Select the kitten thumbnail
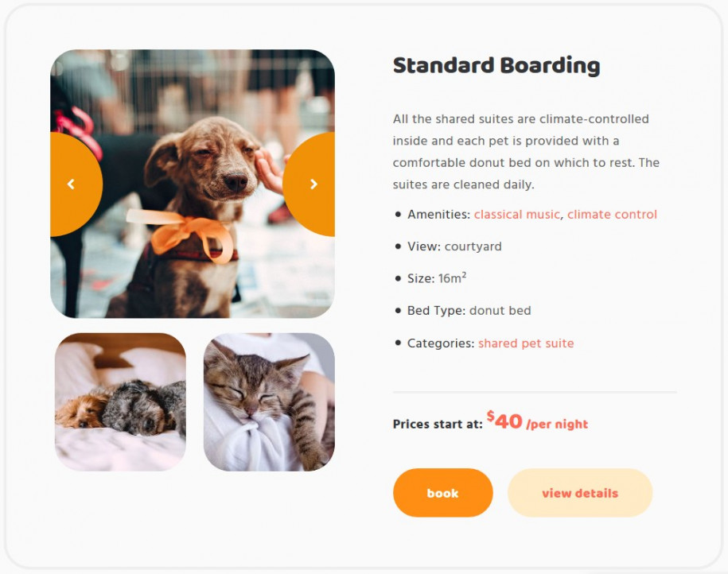This screenshot has width=728, height=574. point(268,401)
